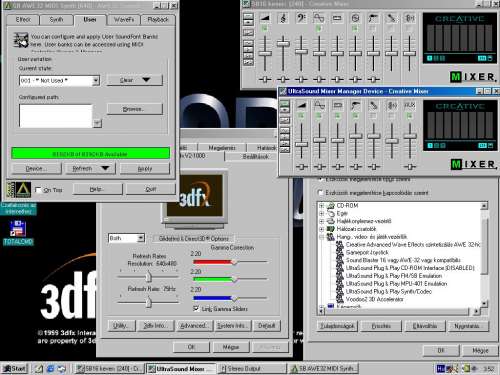
Task: Open the 001 Not Used state dropdown
Action: click(96, 80)
